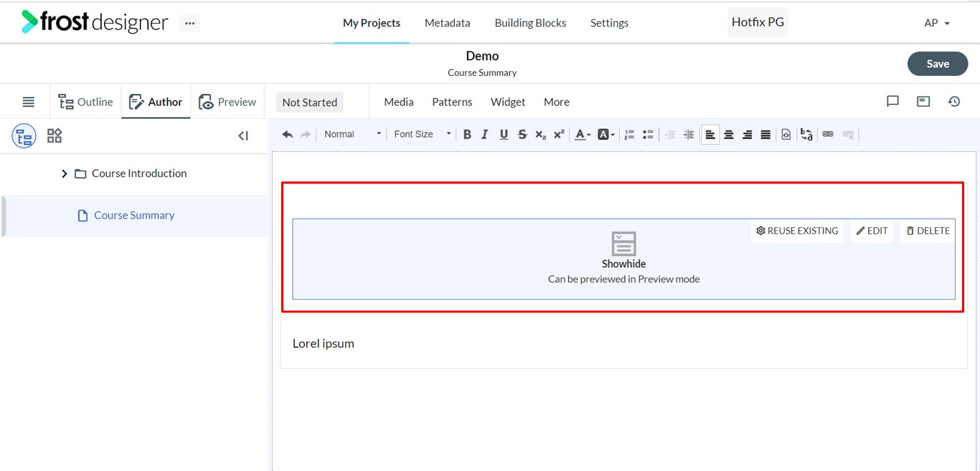Toggle strikethrough formatting
Image resolution: width=980 pixels, height=471 pixels.
pos(522,134)
